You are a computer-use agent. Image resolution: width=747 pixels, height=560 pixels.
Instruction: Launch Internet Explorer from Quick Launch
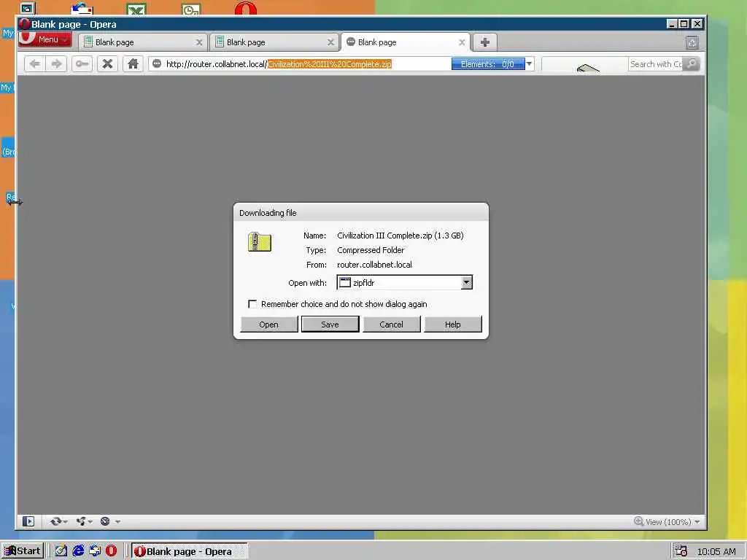78,551
